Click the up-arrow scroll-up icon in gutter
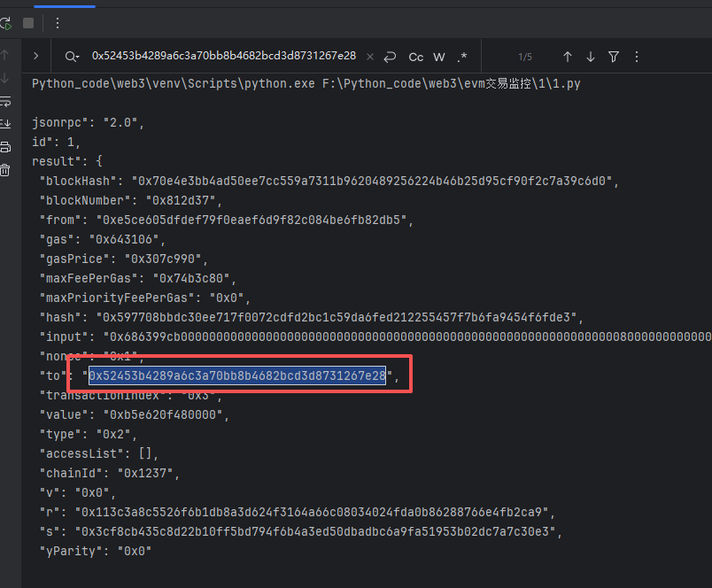 click(x=4, y=56)
